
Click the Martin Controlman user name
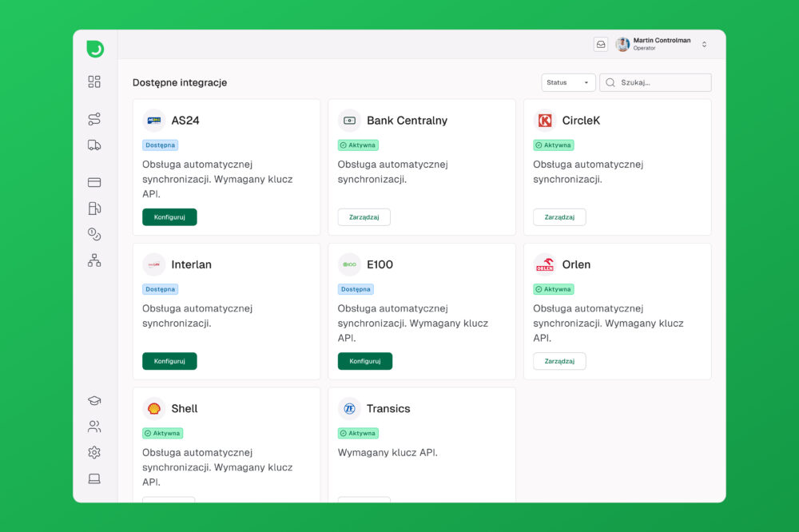662,40
